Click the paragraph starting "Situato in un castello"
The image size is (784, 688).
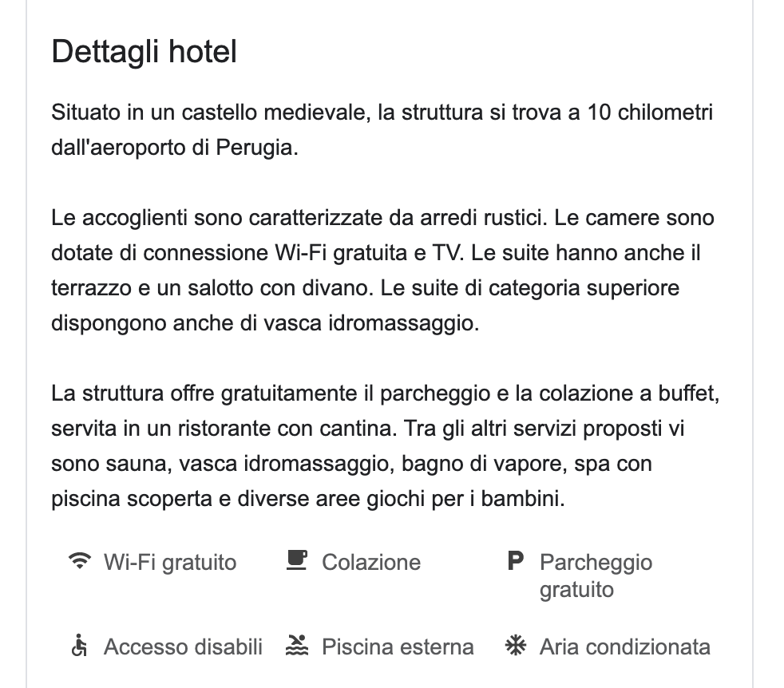click(382, 130)
